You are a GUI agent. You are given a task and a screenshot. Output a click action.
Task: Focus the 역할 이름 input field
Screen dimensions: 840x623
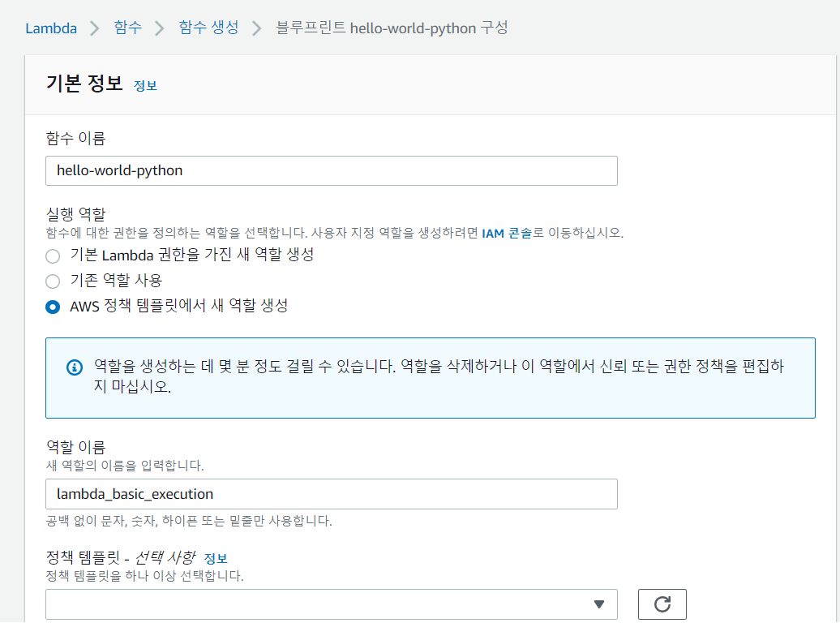pyautogui.click(x=332, y=494)
